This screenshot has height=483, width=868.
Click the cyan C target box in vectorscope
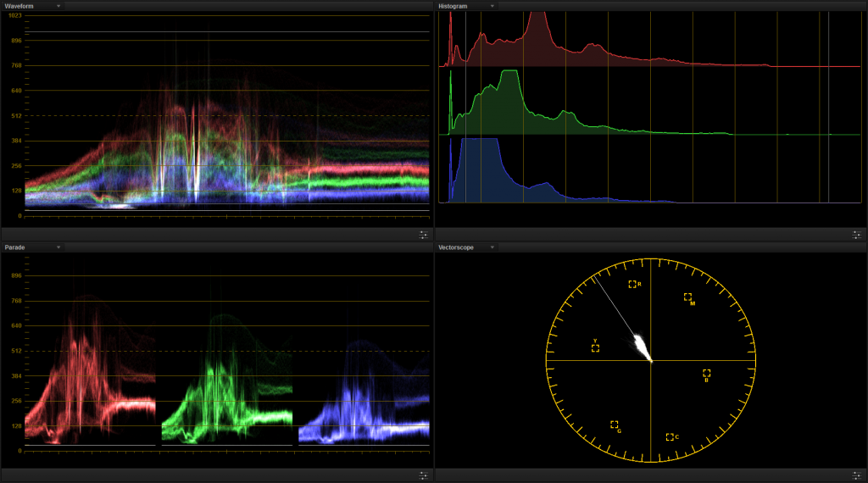670,437
